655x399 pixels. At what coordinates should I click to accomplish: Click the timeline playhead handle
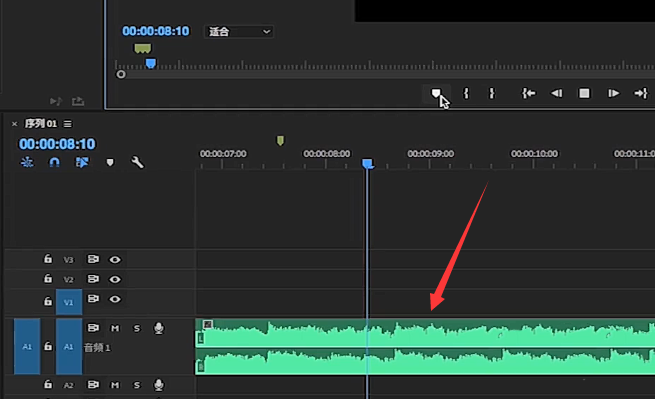[368, 163]
